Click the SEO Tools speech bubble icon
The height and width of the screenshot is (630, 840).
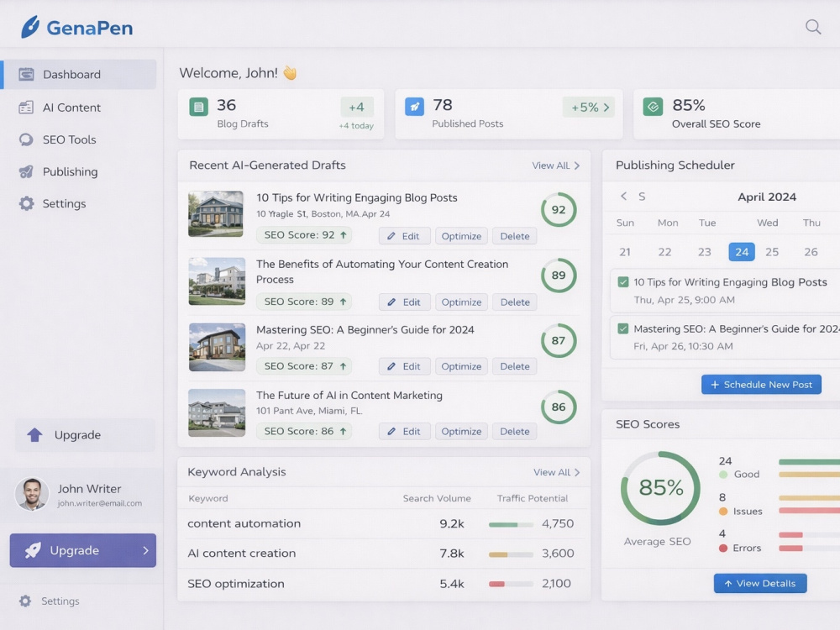tap(26, 139)
